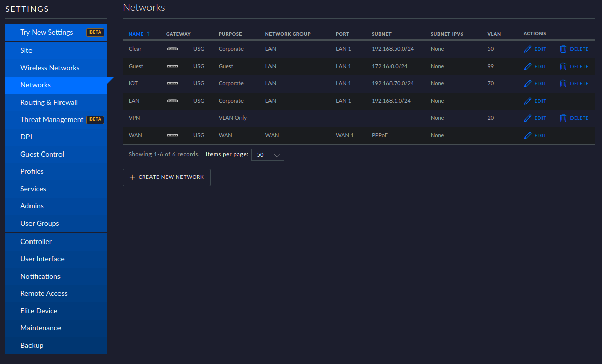
Task: Open the Site settings section
Action: tap(56, 50)
